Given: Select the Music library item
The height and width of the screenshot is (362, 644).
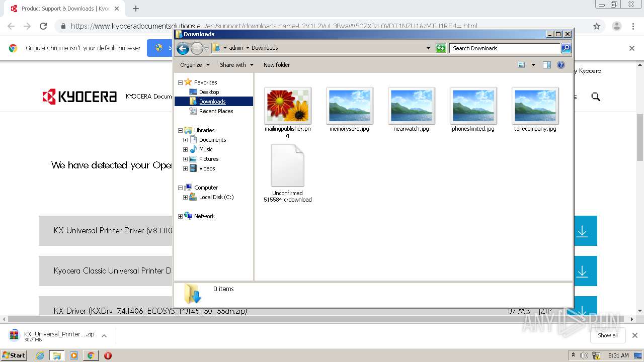Looking at the screenshot, I should pyautogui.click(x=206, y=149).
